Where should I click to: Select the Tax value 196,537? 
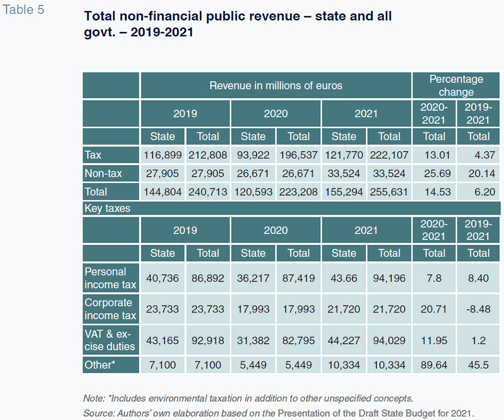(x=299, y=155)
